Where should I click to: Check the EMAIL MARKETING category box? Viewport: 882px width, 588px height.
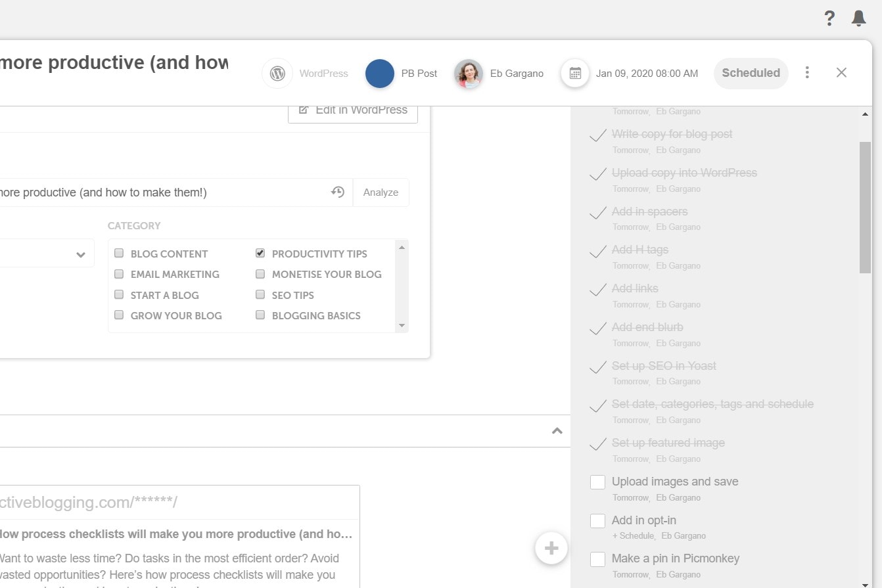point(119,273)
